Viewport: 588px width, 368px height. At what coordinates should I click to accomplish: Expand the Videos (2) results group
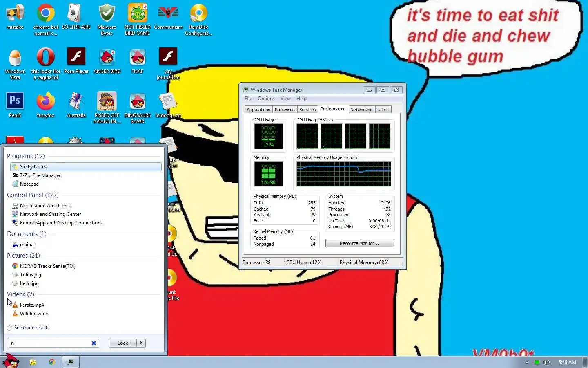[x=20, y=294]
